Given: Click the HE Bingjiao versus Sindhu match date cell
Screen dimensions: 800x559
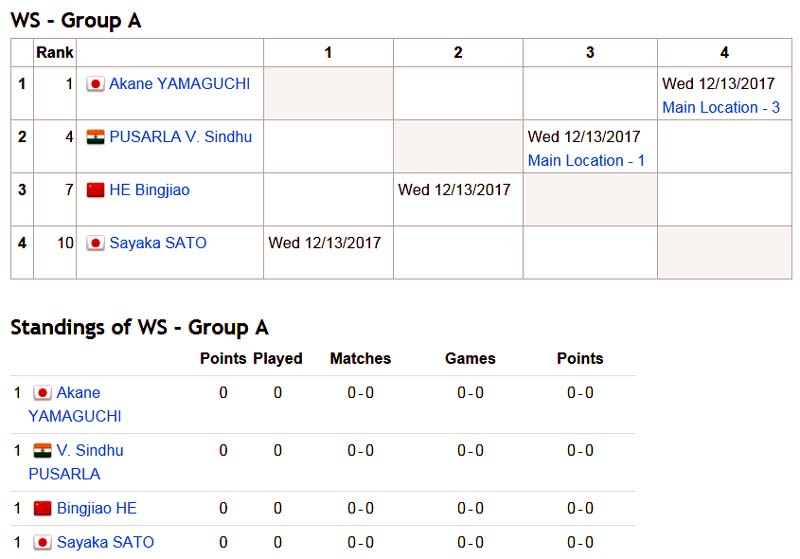Looking at the screenshot, I should coord(458,199).
